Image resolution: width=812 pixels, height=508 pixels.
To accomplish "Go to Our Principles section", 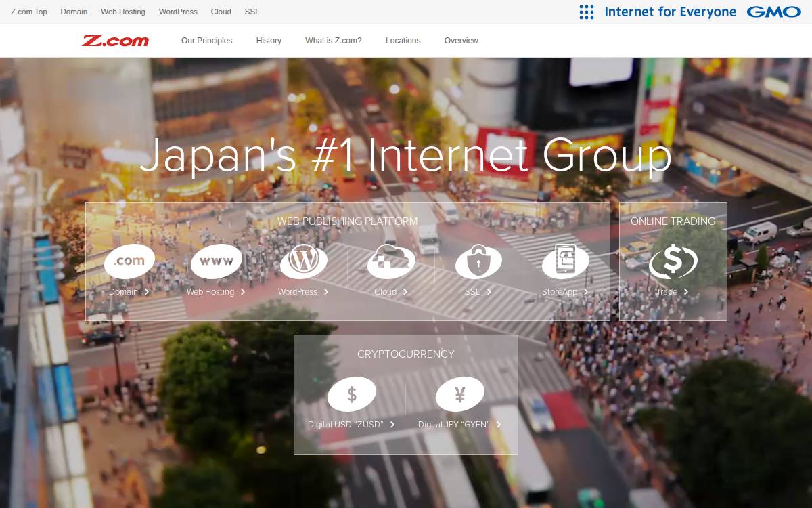I will 206,41.
